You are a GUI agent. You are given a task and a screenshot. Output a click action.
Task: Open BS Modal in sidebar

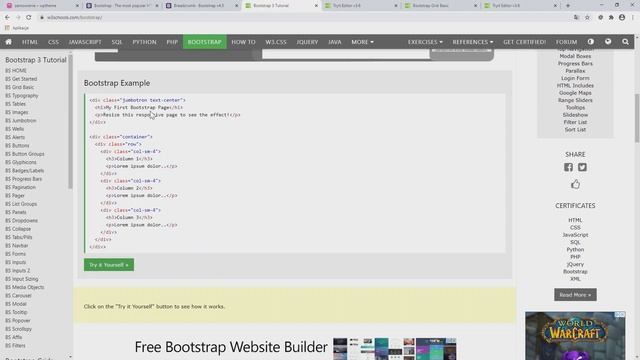[x=16, y=304]
